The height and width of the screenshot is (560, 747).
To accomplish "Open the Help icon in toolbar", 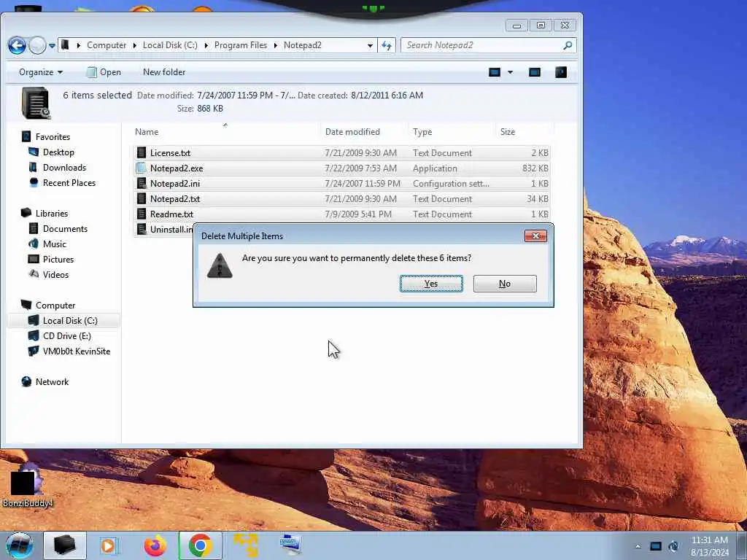I will click(x=561, y=72).
